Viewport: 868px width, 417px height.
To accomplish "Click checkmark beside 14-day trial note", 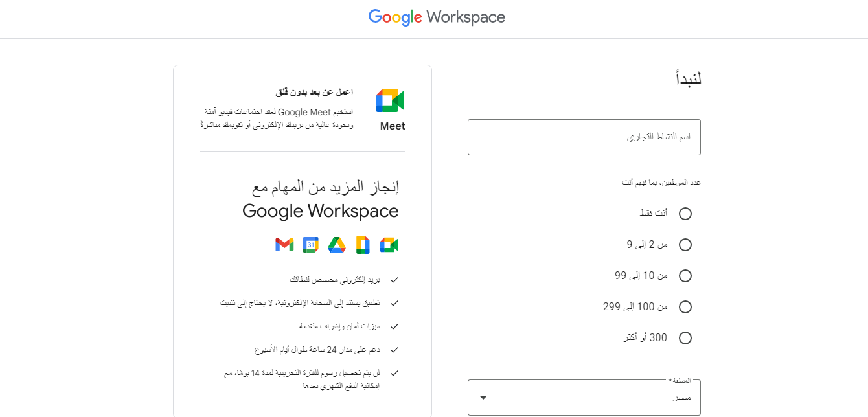I will coord(394,373).
